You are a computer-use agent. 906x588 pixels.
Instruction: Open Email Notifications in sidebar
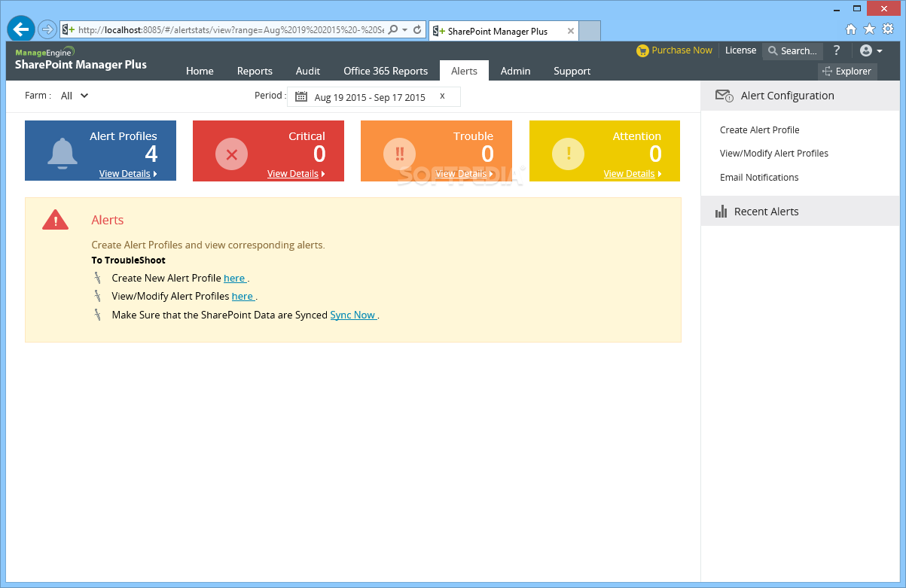[x=759, y=178]
